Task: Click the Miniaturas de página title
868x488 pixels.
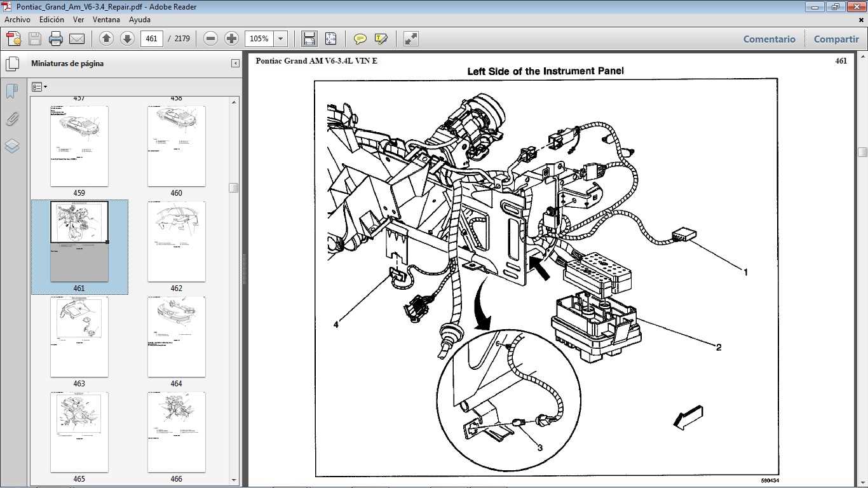Action: click(67, 64)
